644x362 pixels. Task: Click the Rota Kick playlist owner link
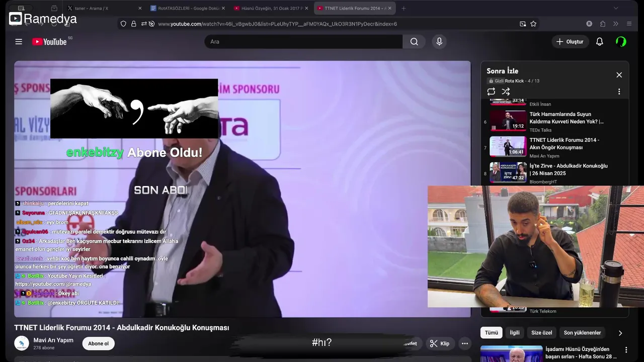pos(514,81)
